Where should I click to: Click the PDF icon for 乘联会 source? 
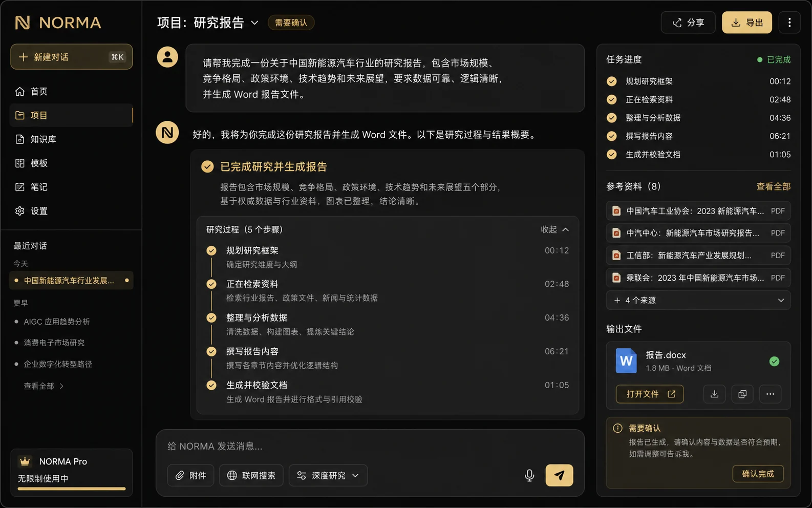click(x=616, y=278)
